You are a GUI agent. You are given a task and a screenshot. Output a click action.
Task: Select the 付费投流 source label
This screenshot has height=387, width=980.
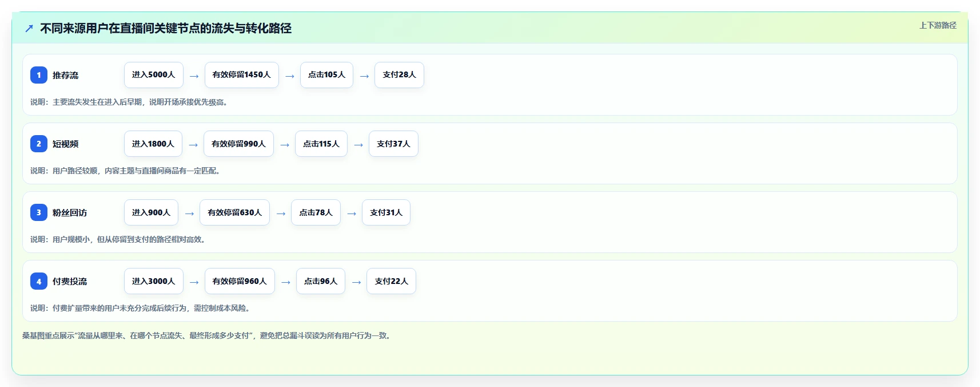70,281
